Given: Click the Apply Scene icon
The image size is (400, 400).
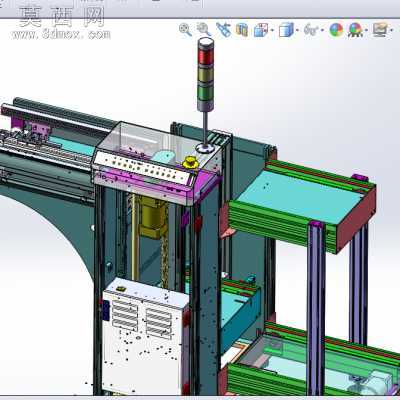Looking at the screenshot, I should coord(355,30).
